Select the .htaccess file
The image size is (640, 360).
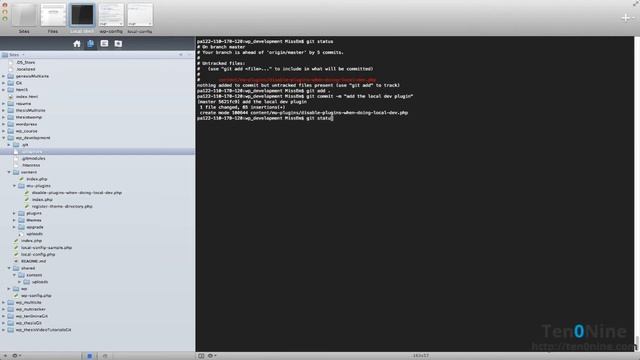point(31,165)
